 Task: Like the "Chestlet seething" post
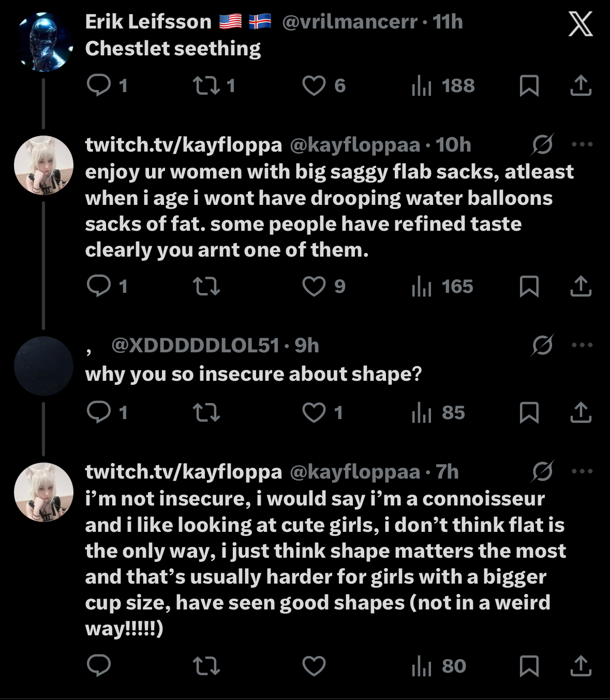[314, 85]
